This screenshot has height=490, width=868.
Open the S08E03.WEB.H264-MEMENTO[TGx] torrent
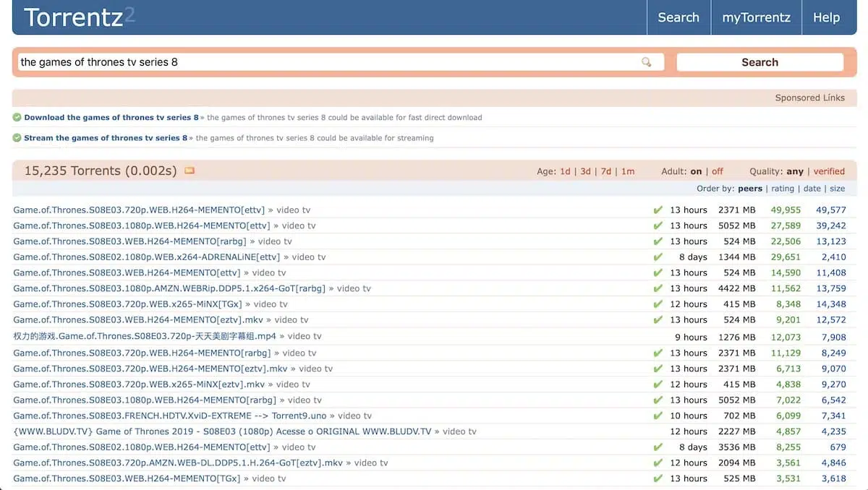pyautogui.click(x=127, y=478)
